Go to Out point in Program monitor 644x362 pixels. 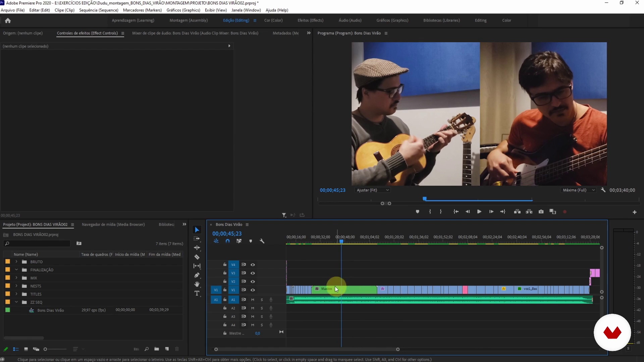(x=503, y=212)
